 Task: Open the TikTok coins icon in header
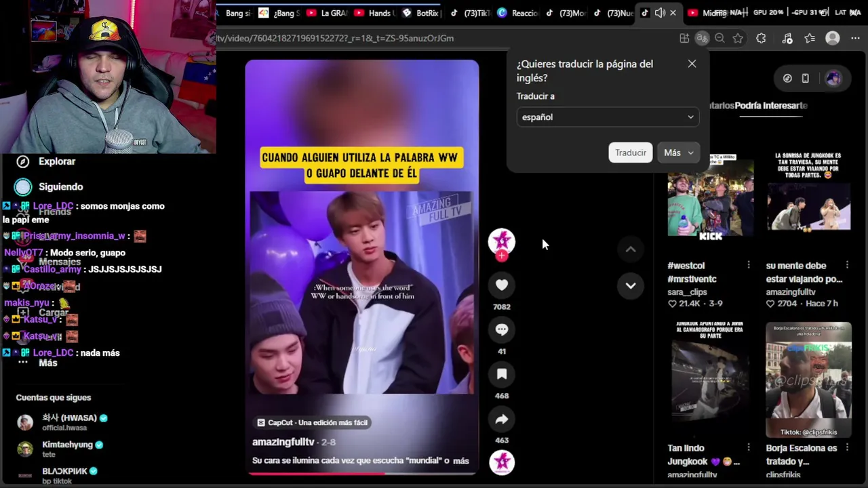[787, 79]
